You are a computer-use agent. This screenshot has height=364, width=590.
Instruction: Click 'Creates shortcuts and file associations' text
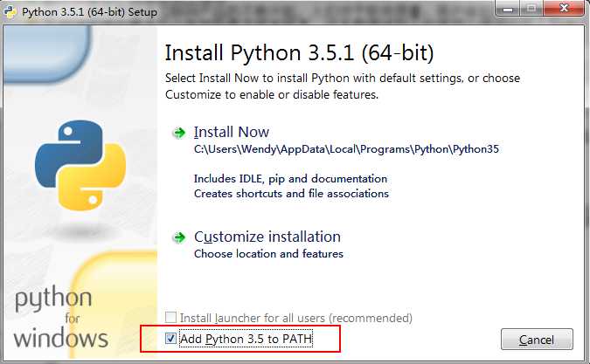(x=291, y=194)
